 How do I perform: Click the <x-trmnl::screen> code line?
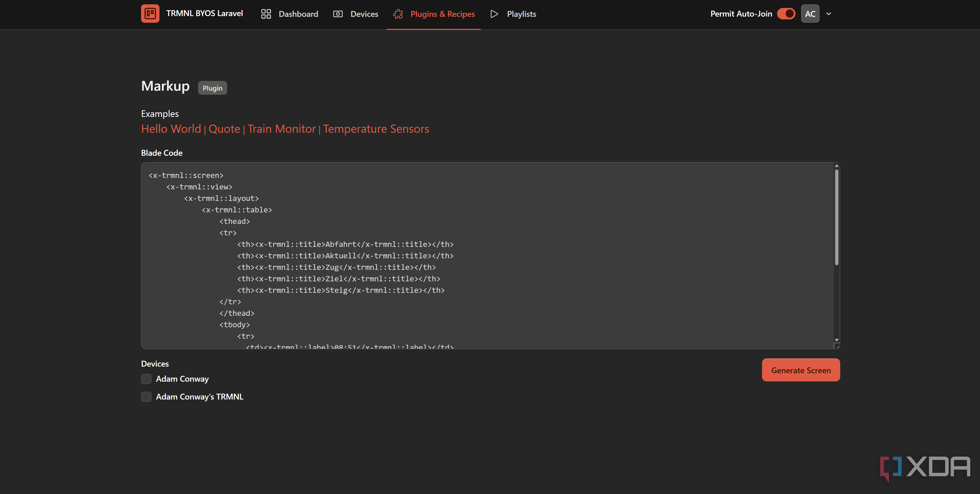click(x=186, y=176)
